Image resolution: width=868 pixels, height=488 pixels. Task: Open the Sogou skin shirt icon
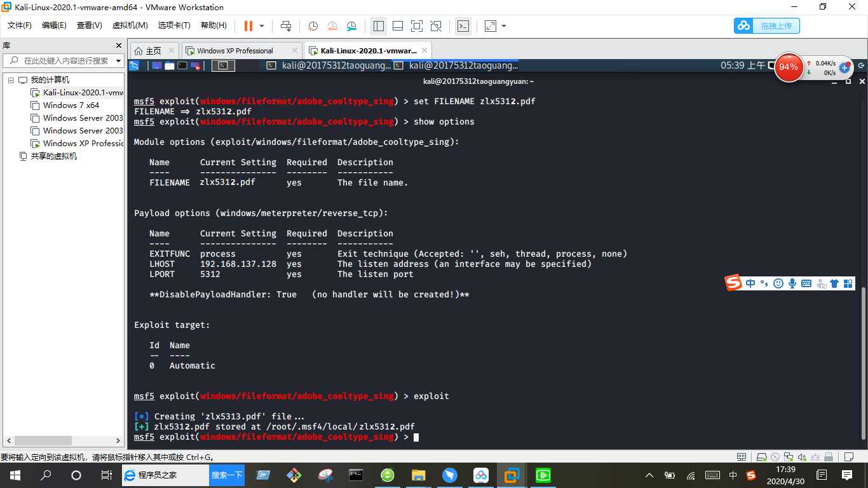tap(834, 283)
